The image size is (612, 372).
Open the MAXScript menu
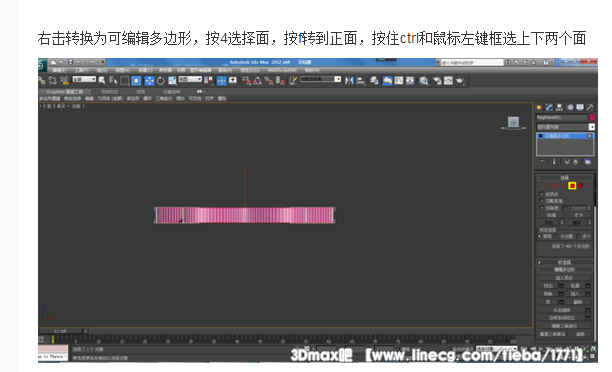point(282,70)
